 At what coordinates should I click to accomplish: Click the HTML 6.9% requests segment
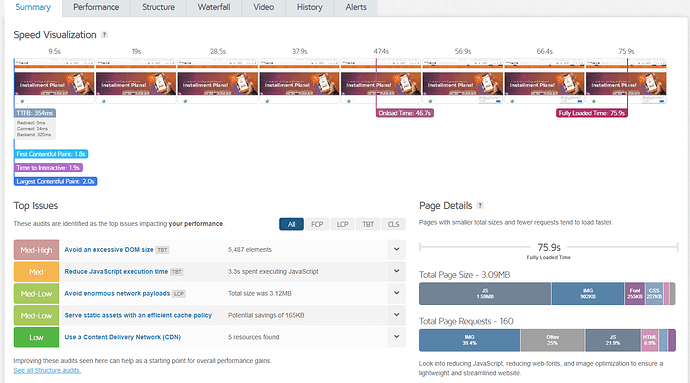click(650, 340)
